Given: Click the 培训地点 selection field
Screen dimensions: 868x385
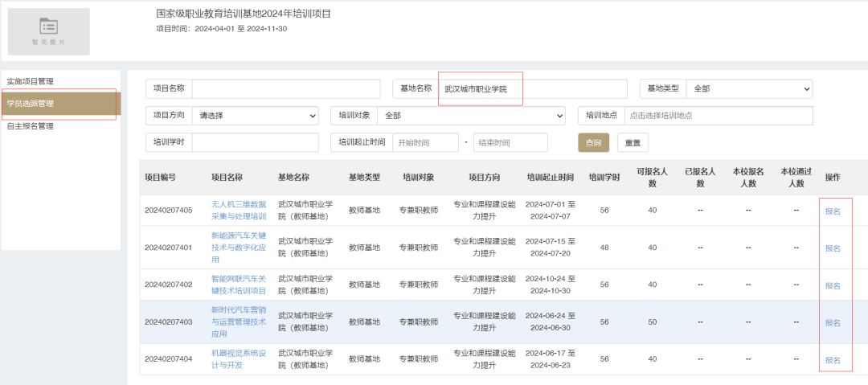Looking at the screenshot, I should click(718, 116).
